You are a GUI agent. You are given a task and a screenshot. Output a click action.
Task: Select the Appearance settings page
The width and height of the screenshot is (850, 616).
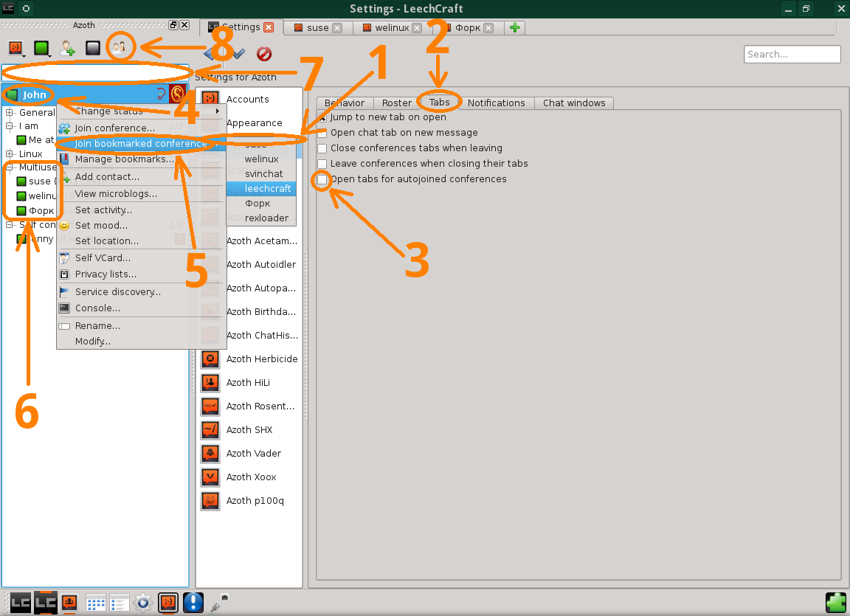(255, 123)
